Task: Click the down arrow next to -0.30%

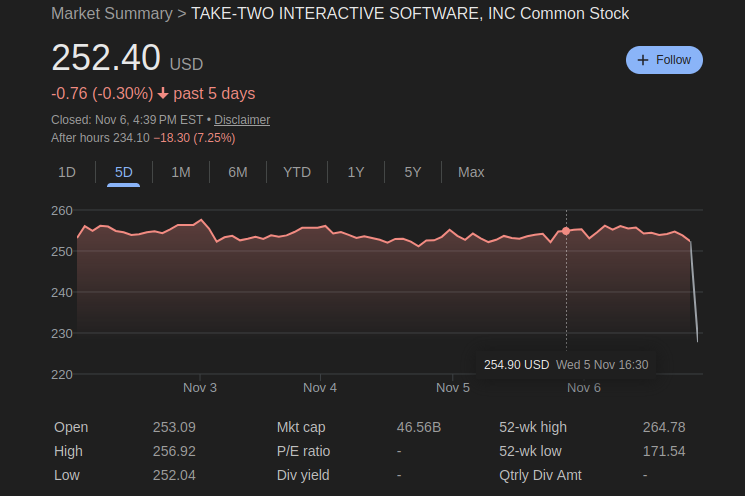Action: pos(163,93)
